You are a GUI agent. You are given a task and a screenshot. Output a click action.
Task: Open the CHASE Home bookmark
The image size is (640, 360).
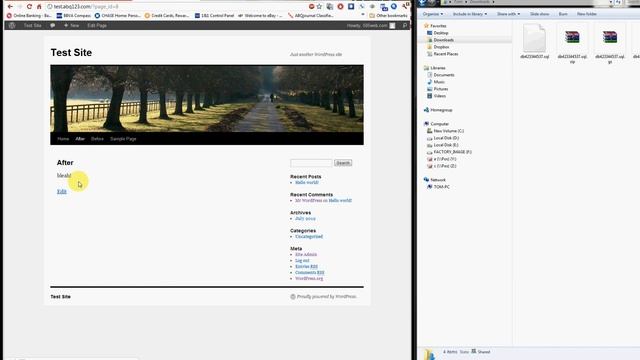click(118, 16)
